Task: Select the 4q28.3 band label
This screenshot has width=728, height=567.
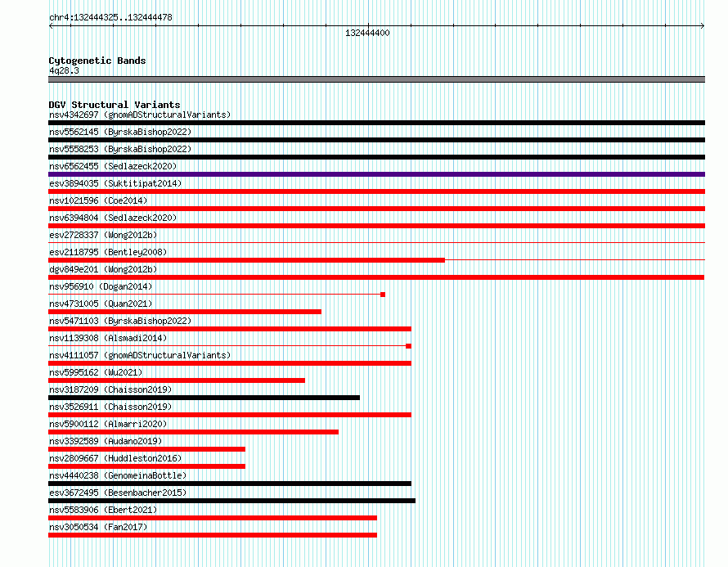Action: (x=64, y=70)
